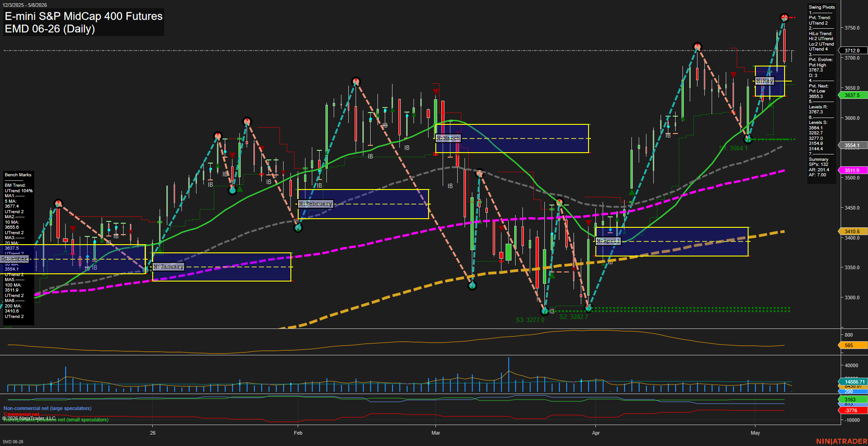
Task: Click the 12/3/2025 - 5/8/2026 date range
Action: point(25,5)
